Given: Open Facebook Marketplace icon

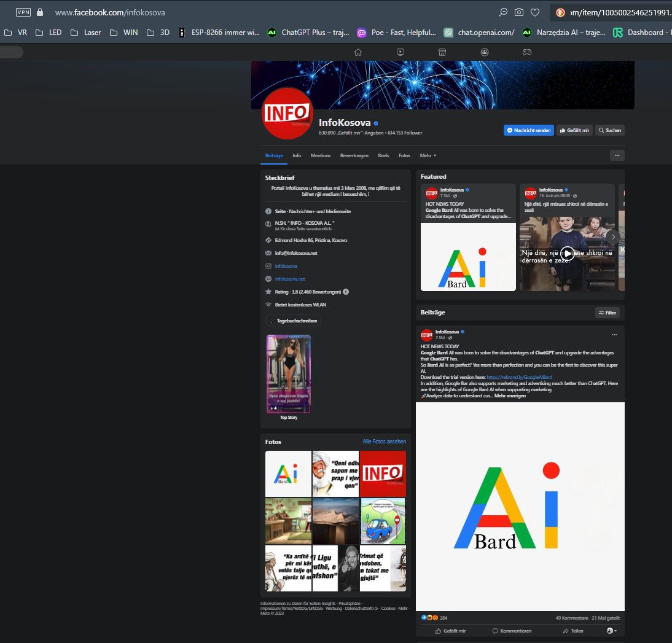Looking at the screenshot, I should 442,52.
